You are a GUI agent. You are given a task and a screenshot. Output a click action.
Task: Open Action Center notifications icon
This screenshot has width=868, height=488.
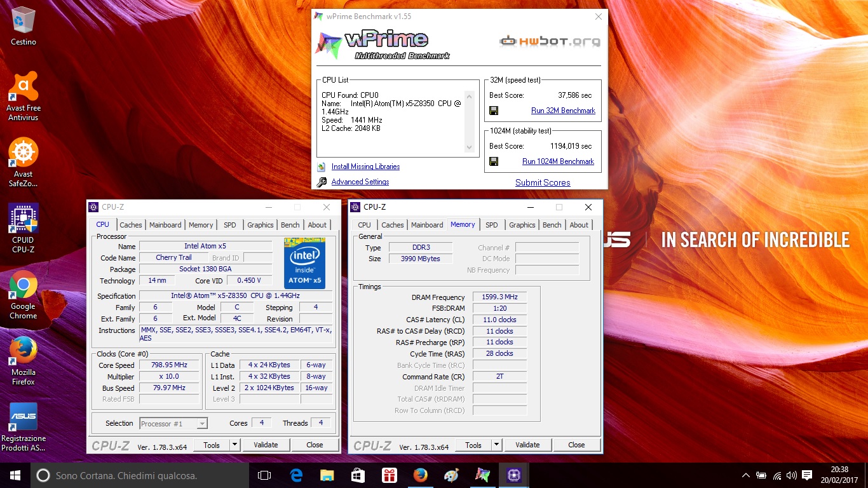807,475
